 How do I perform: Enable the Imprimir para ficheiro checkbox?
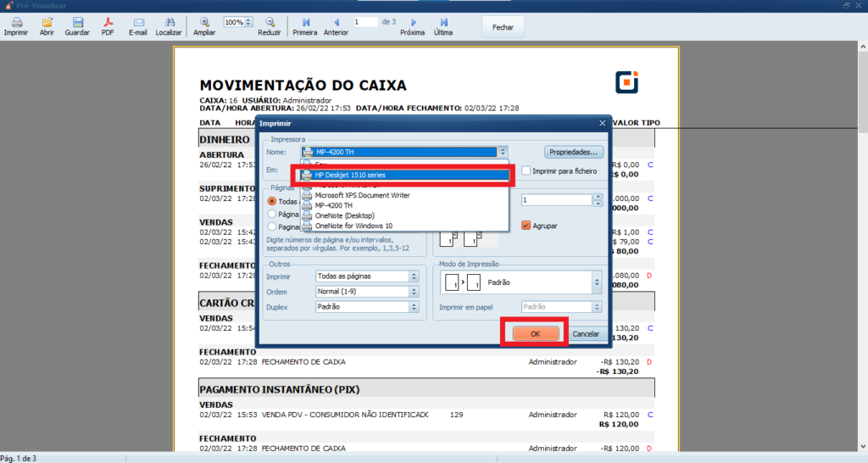[x=526, y=170]
